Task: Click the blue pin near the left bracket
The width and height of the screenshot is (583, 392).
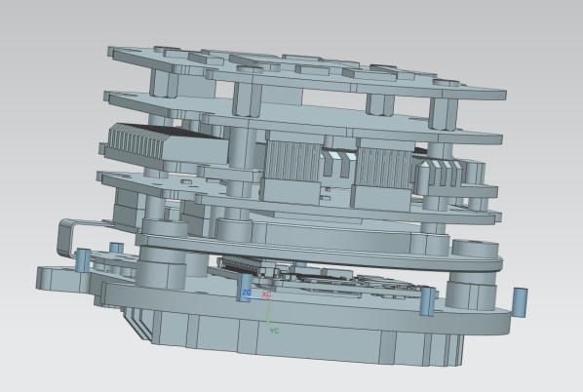Action: click(83, 260)
